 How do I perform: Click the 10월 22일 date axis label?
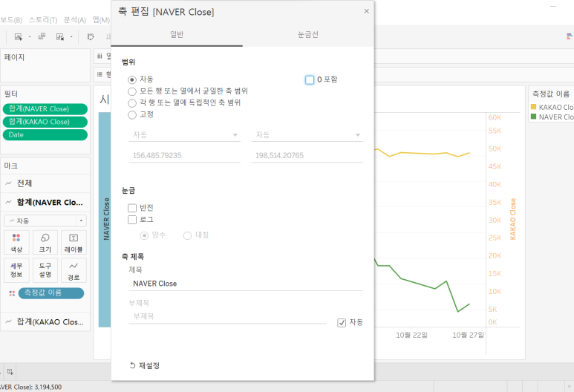pos(411,335)
